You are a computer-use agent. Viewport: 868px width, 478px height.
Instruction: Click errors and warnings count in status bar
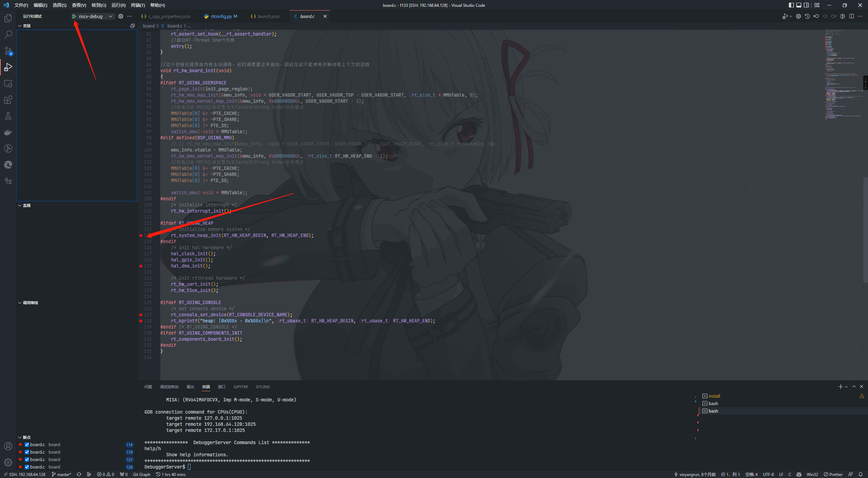105,474
